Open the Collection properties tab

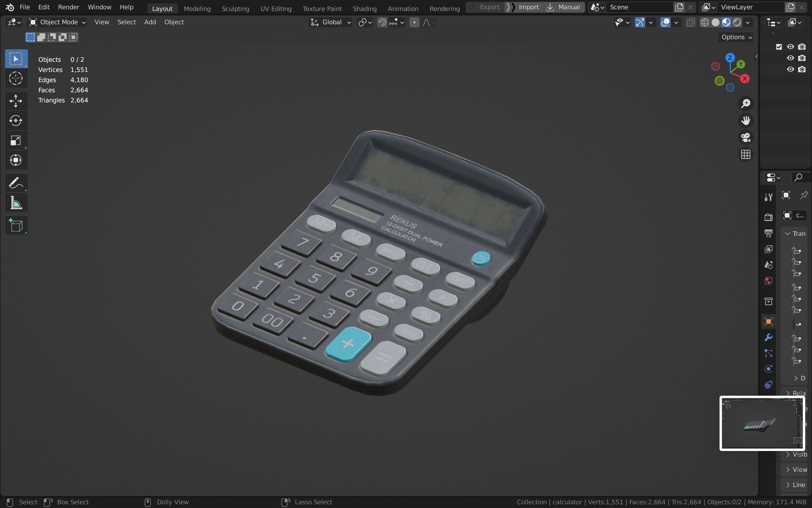click(x=768, y=301)
